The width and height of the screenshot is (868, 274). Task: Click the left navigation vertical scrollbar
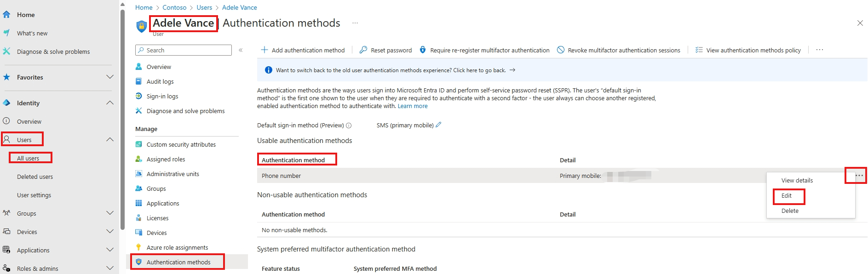click(x=122, y=120)
